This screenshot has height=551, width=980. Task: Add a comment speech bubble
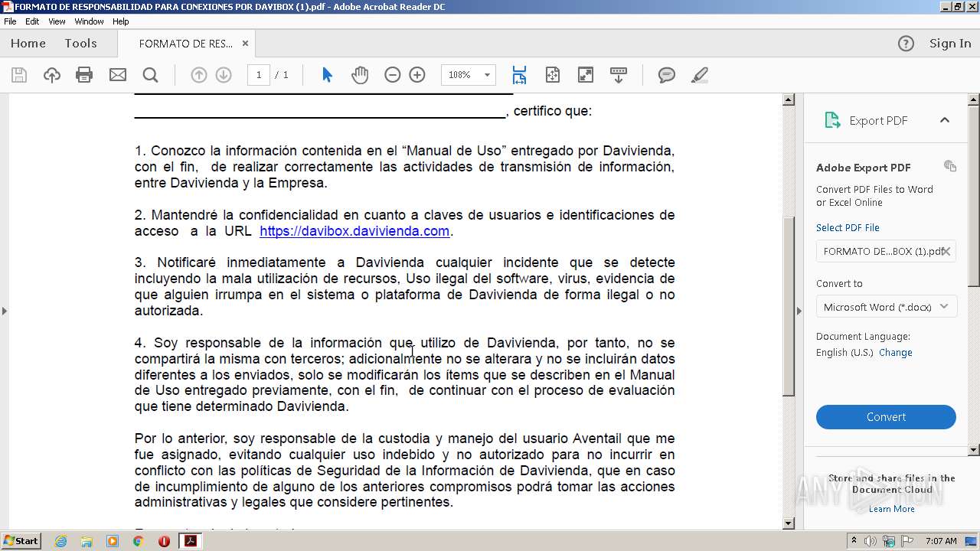pyautogui.click(x=667, y=75)
